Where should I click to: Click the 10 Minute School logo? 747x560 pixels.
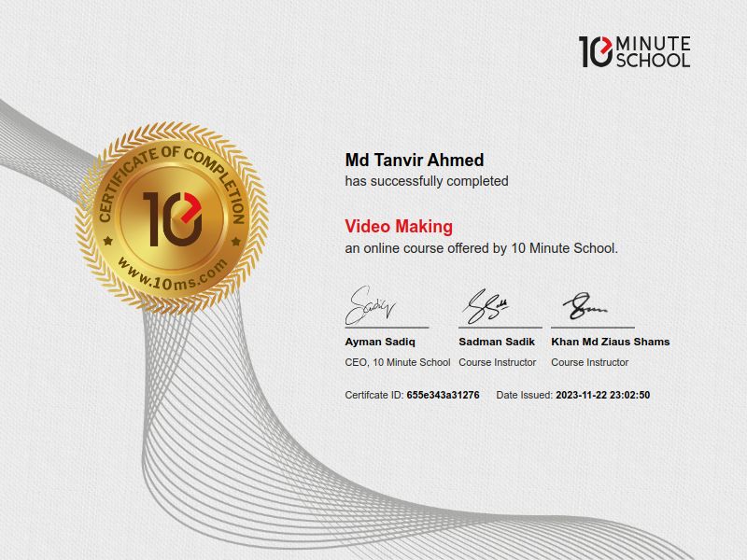pyautogui.click(x=634, y=51)
